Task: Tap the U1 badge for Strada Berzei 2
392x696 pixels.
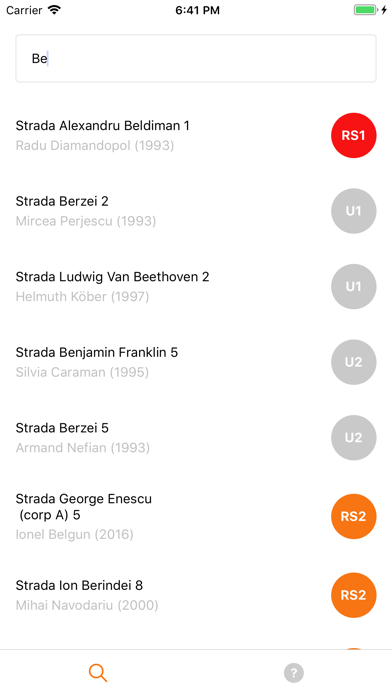Action: (x=353, y=211)
